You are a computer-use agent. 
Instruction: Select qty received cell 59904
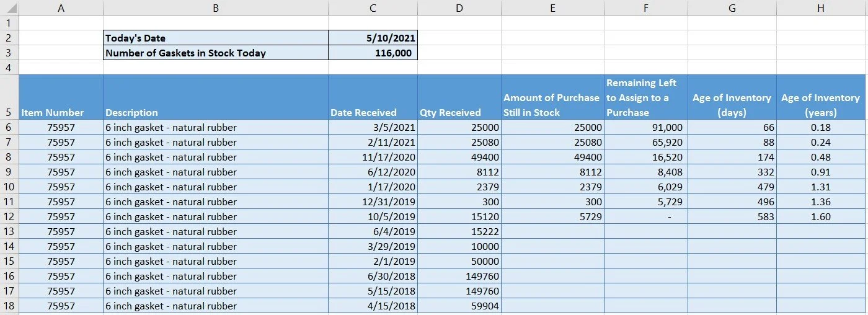[459, 306]
